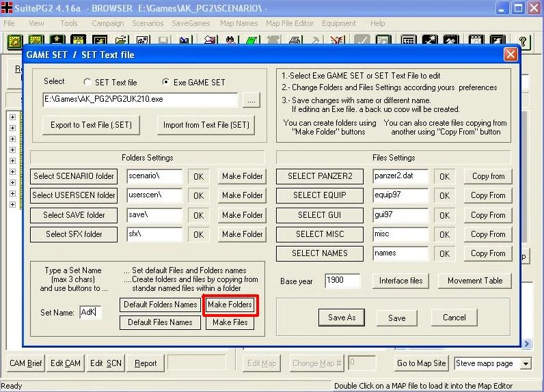Click the Exe file path field
544x392 pixels.
(141, 100)
